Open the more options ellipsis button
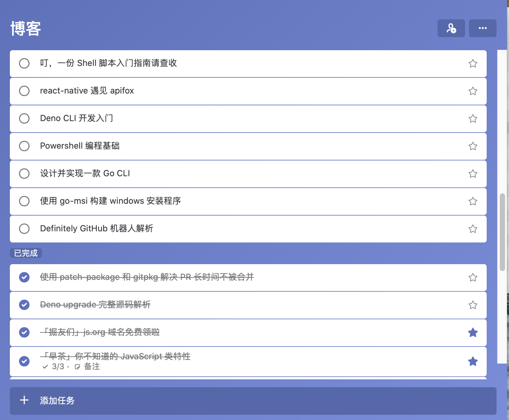Screen dimensions: 509x420 [482, 28]
